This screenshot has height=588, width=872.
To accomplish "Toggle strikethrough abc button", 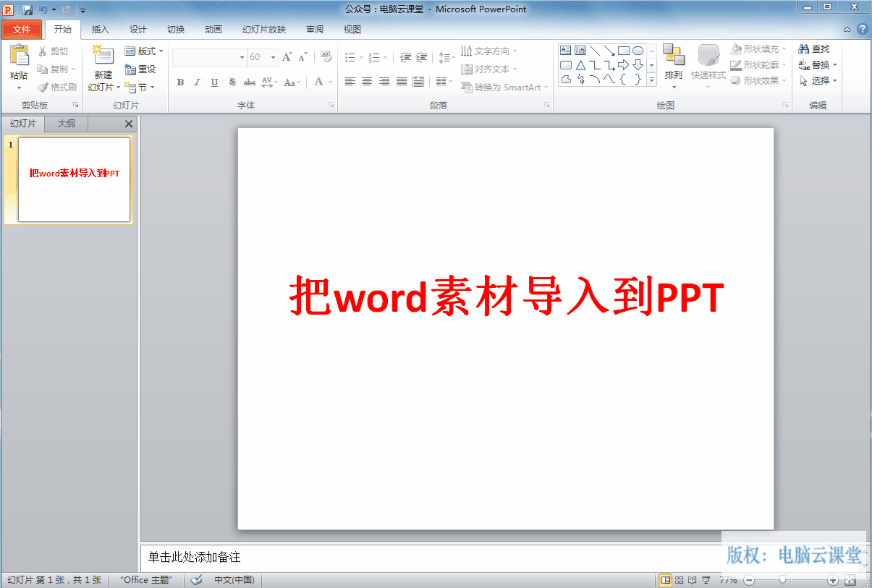I will coord(250,82).
